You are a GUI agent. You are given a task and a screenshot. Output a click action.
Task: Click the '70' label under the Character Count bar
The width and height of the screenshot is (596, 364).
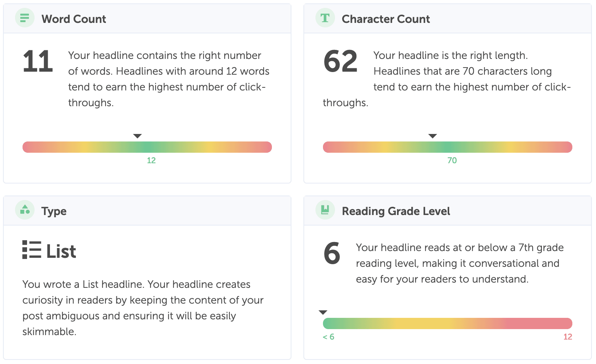point(453,160)
